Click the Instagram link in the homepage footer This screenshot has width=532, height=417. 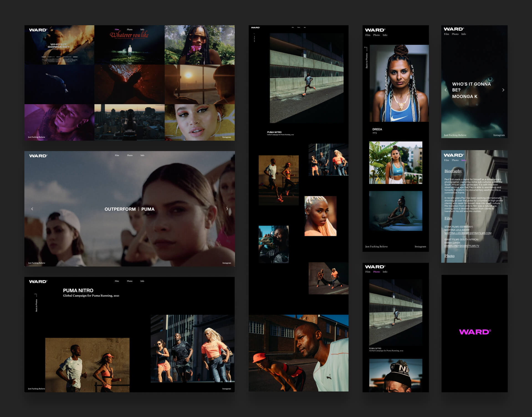[226, 137]
